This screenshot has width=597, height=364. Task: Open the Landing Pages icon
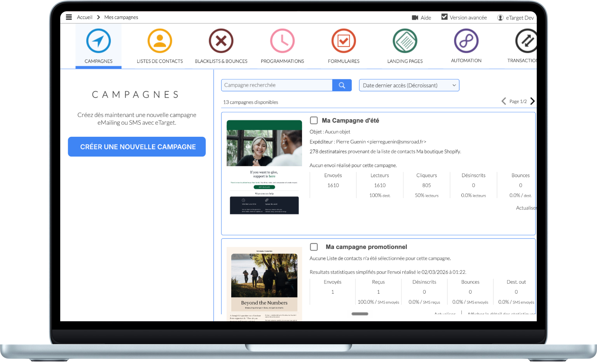(405, 41)
